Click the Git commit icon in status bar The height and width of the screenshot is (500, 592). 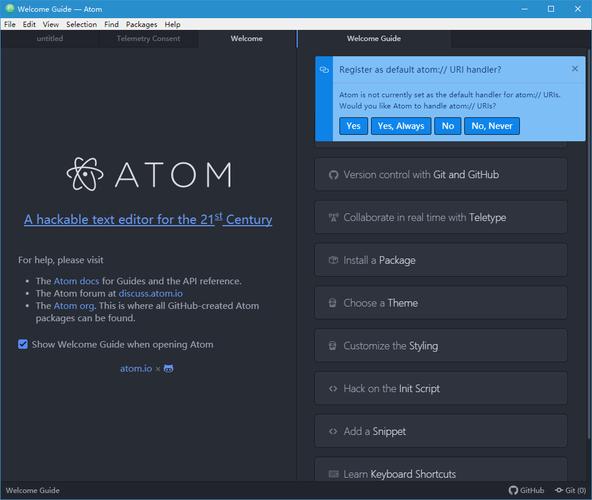coord(559,490)
